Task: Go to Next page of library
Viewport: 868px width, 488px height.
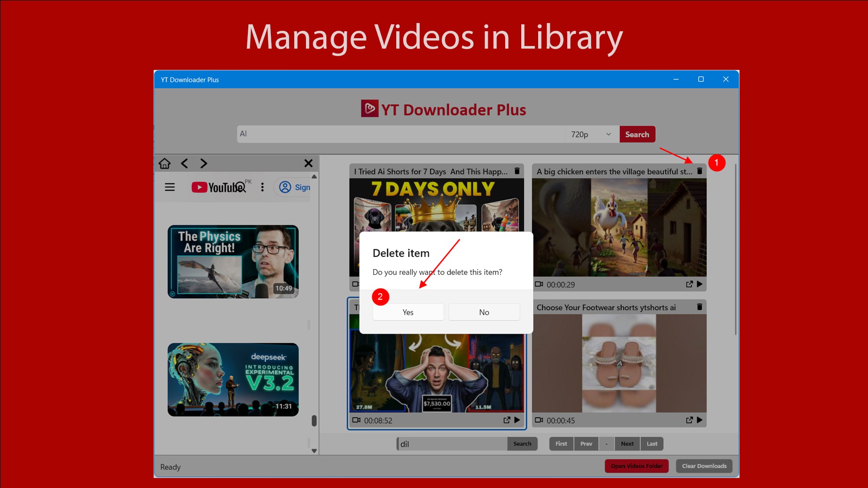Action: point(627,444)
